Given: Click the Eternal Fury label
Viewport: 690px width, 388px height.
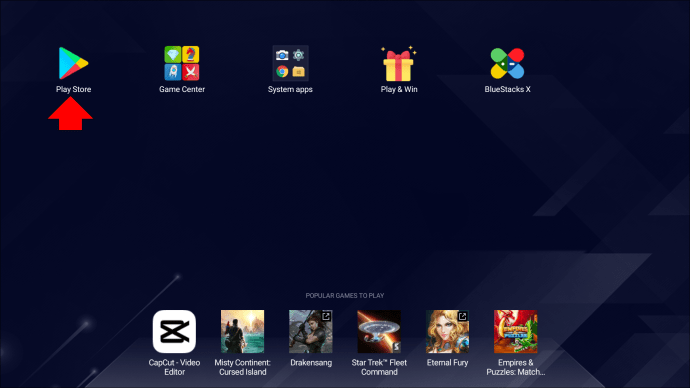Looking at the screenshot, I should coord(447,363).
